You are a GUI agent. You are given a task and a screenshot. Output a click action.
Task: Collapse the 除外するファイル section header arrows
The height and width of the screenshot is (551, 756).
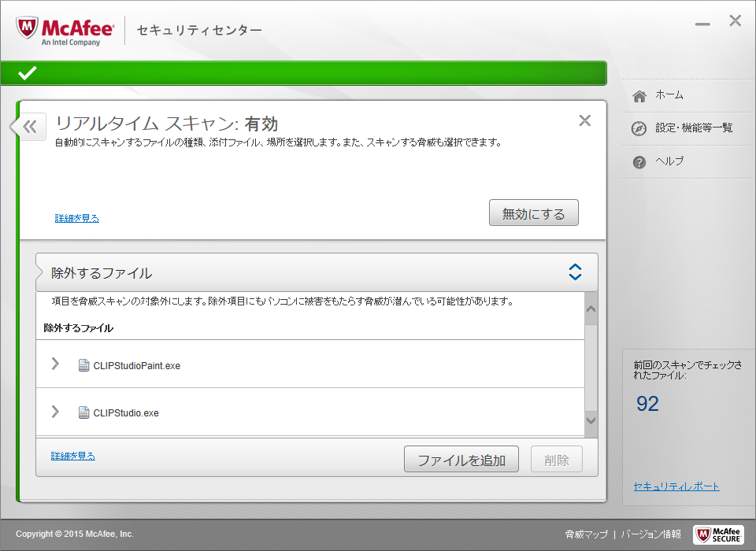575,272
